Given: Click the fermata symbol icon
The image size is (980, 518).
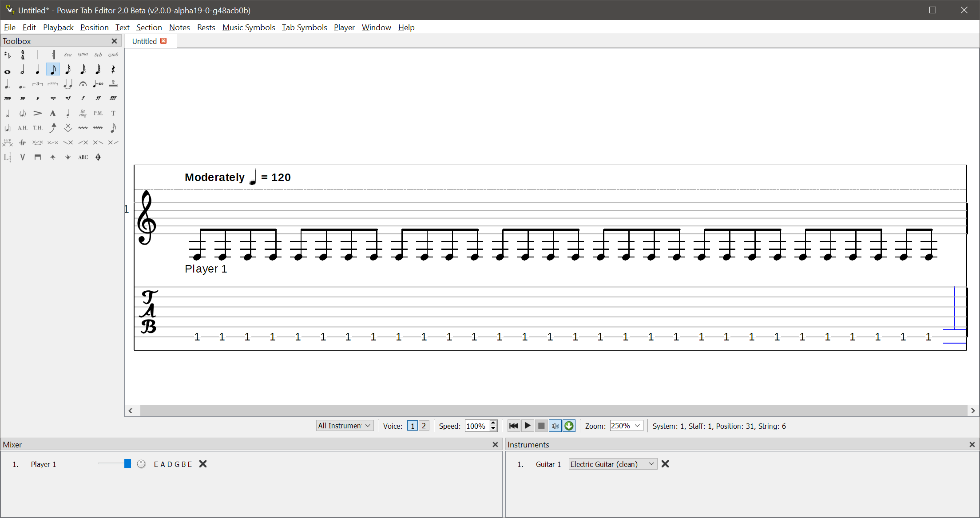Looking at the screenshot, I should [x=83, y=84].
